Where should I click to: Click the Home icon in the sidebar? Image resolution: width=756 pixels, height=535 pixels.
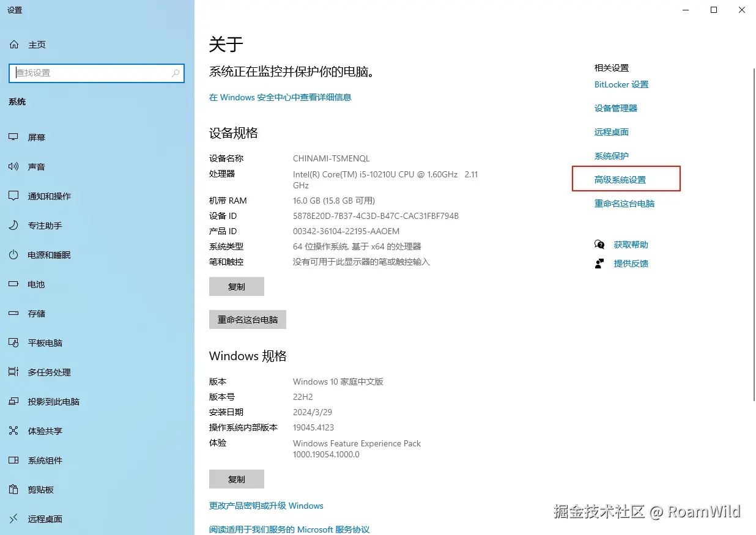point(13,45)
